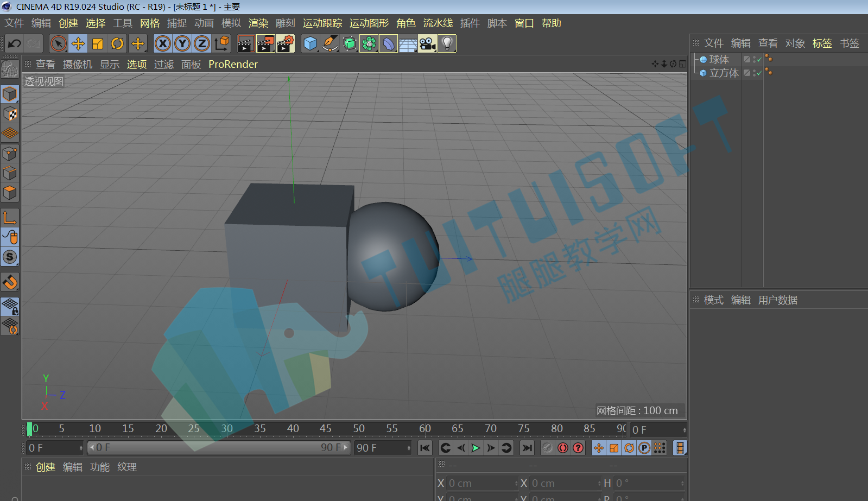Add a Camera object from toolbar
This screenshot has height=501, width=868.
[427, 43]
